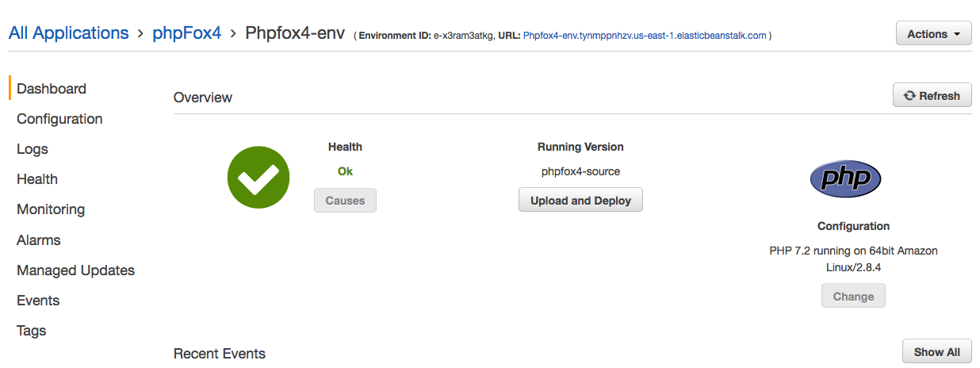Open the Phpfox4-env environment URL
Image resolution: width=980 pixels, height=368 pixels.
coord(645,36)
